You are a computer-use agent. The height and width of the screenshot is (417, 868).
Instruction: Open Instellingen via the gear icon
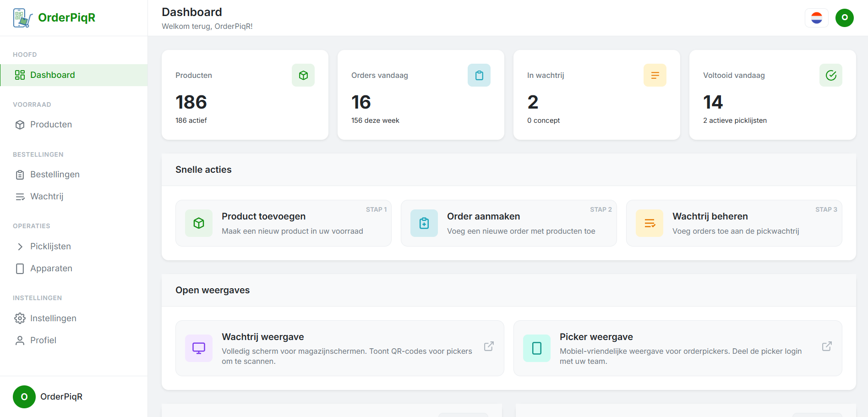(20, 318)
